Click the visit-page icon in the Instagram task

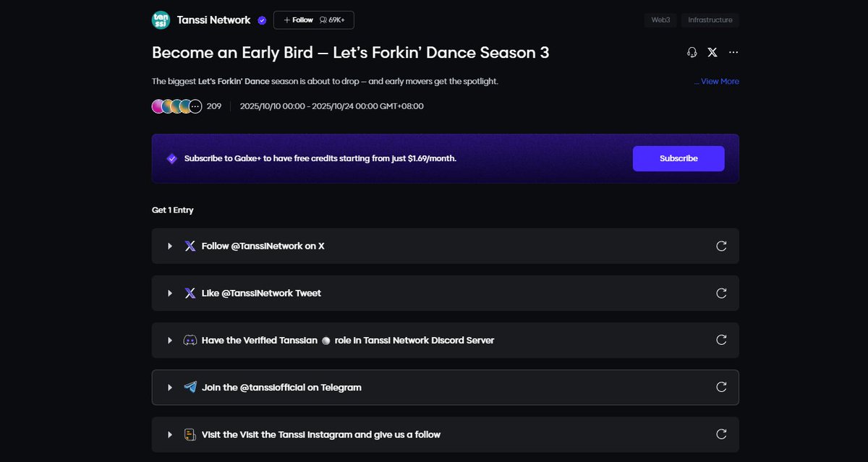click(190, 435)
